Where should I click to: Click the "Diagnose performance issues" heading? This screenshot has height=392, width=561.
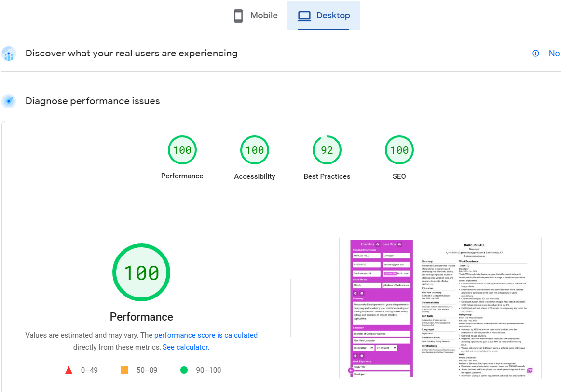(93, 101)
